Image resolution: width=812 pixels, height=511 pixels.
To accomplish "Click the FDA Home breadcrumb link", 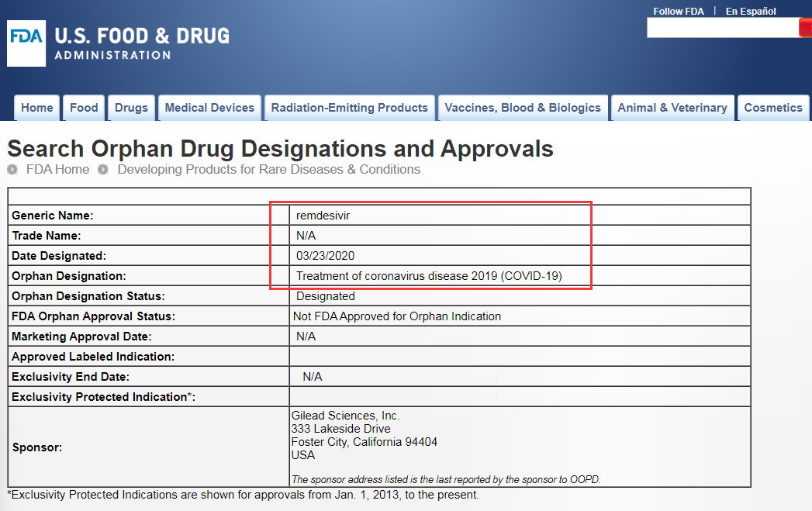I will [x=57, y=169].
